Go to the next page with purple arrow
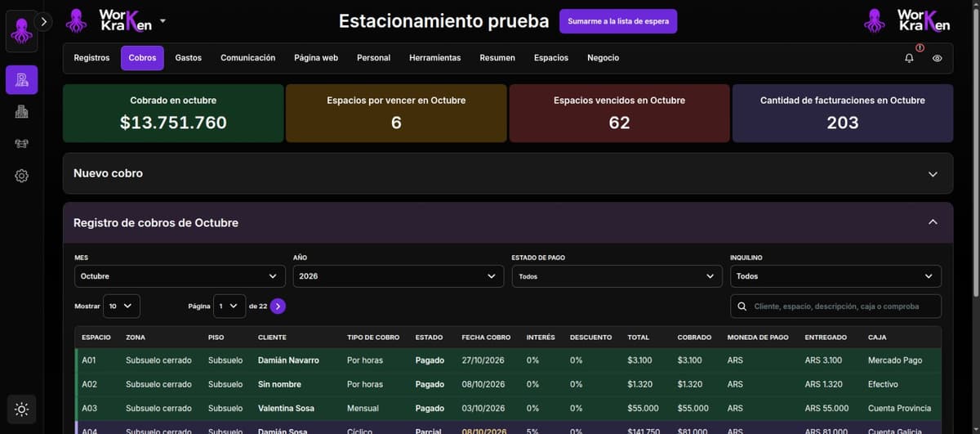This screenshot has height=434, width=980. [x=278, y=306]
